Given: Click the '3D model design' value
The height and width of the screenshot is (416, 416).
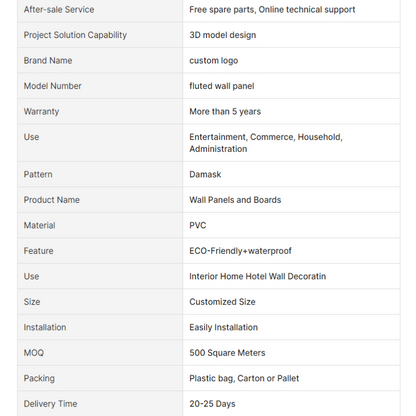Looking at the screenshot, I should (x=223, y=35).
